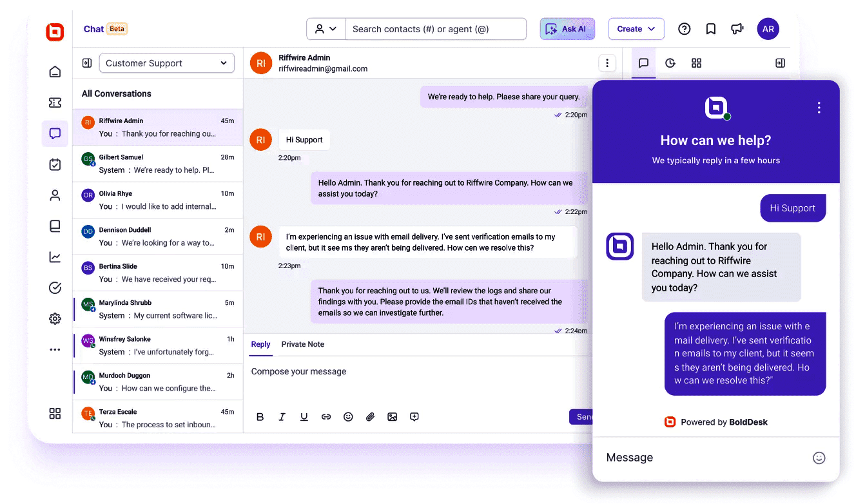Open Terza Escale conversation
Screen dimensions: 856x504
click(x=158, y=418)
